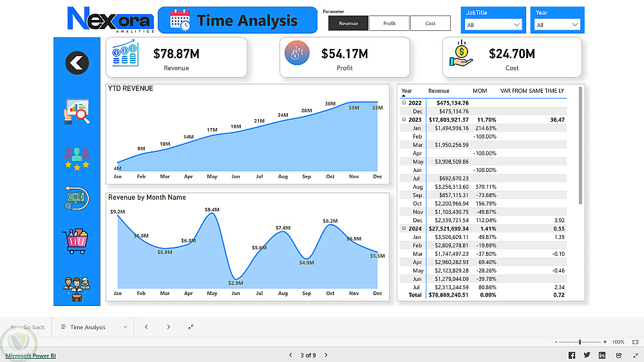Share report on Twitter icon
644x362 pixels.
pyautogui.click(x=587, y=355)
